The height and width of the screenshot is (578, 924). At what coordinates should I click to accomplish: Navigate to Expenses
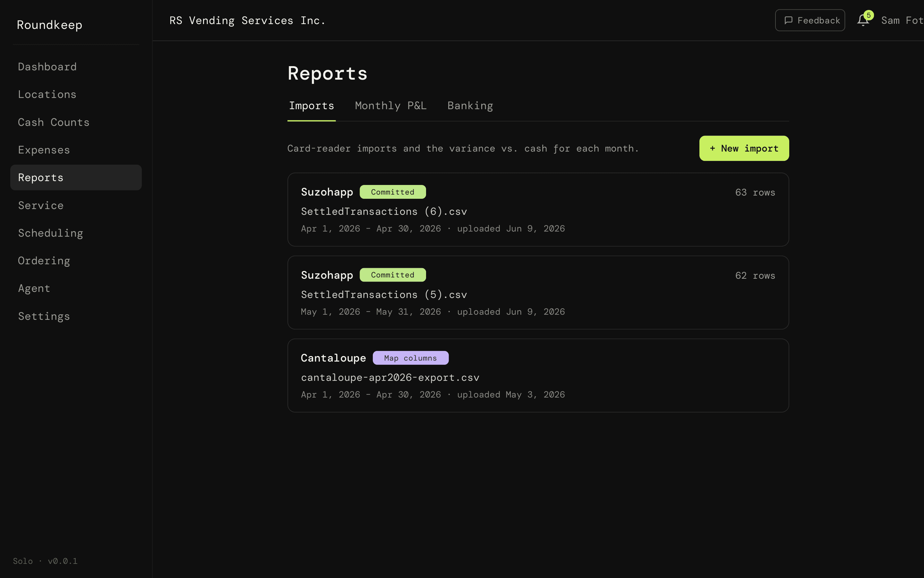click(x=76, y=150)
